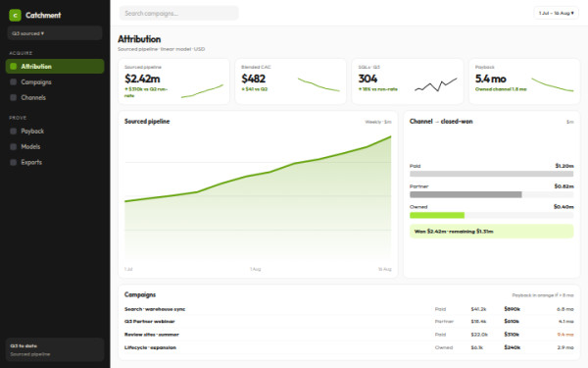Click the Payback card sparkline
This screenshot has width=588, height=368.
point(553,84)
